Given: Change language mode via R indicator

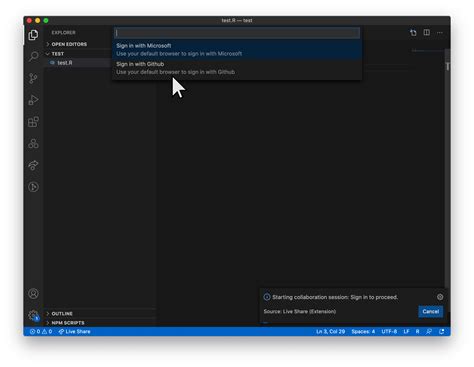Looking at the screenshot, I should pos(417,332).
